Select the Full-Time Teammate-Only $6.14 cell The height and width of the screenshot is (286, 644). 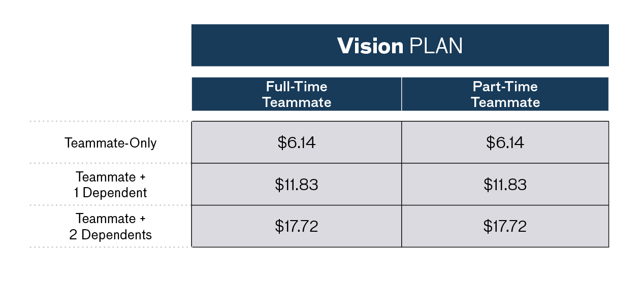(x=297, y=142)
